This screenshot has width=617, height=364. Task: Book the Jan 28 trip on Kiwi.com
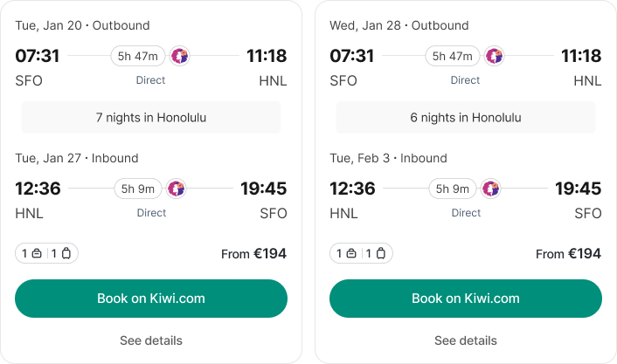pyautogui.click(x=466, y=299)
